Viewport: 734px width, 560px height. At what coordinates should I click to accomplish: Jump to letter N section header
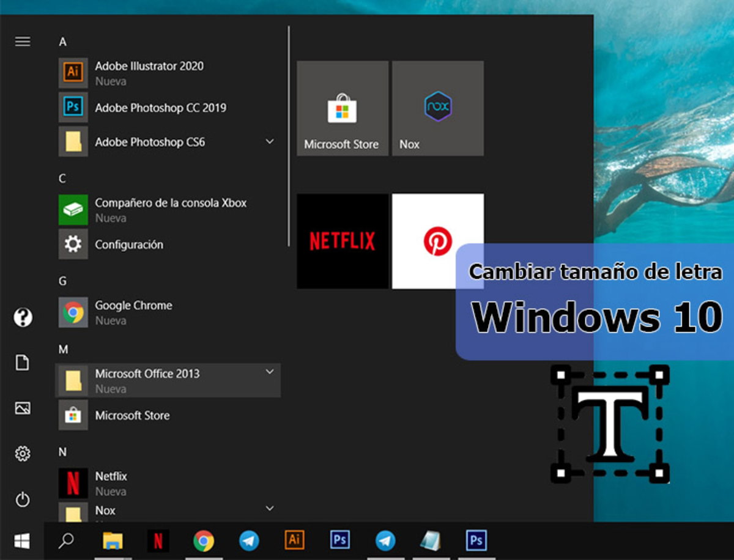pos(62,452)
